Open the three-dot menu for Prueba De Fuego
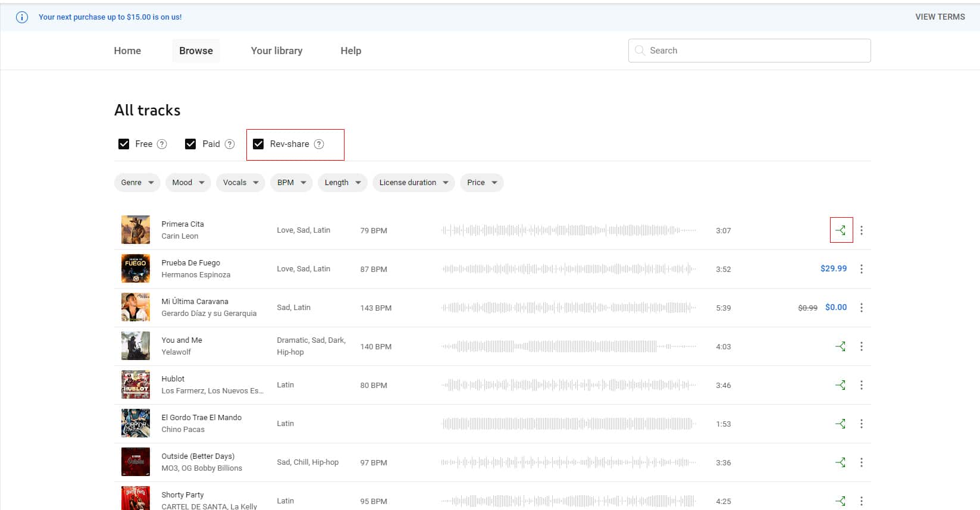The height and width of the screenshot is (510, 980). click(861, 269)
